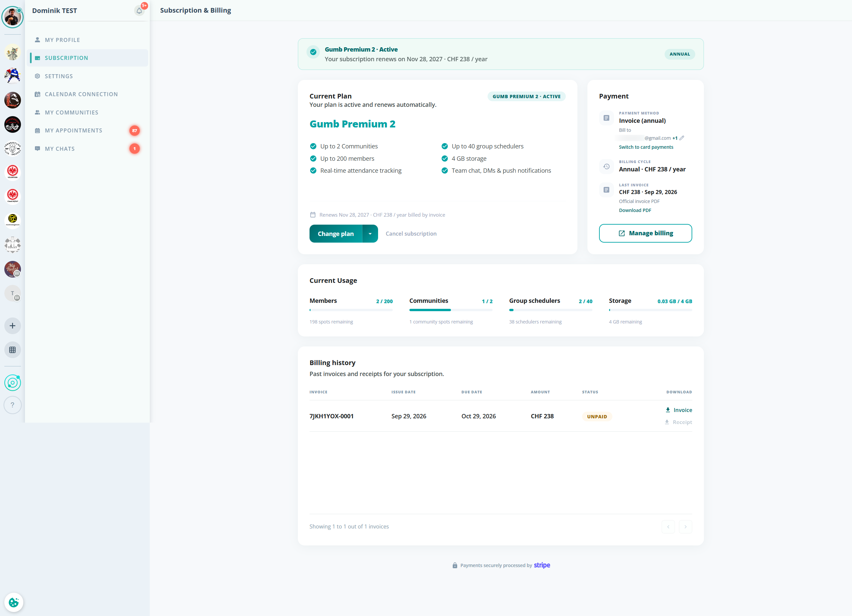Click Switch to card payments link
The height and width of the screenshot is (616, 852).
(x=646, y=147)
